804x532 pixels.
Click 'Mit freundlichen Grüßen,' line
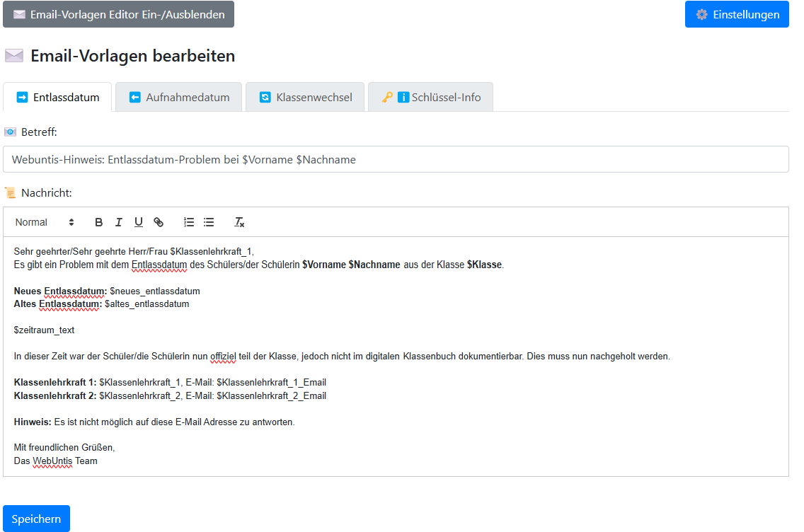(64, 447)
